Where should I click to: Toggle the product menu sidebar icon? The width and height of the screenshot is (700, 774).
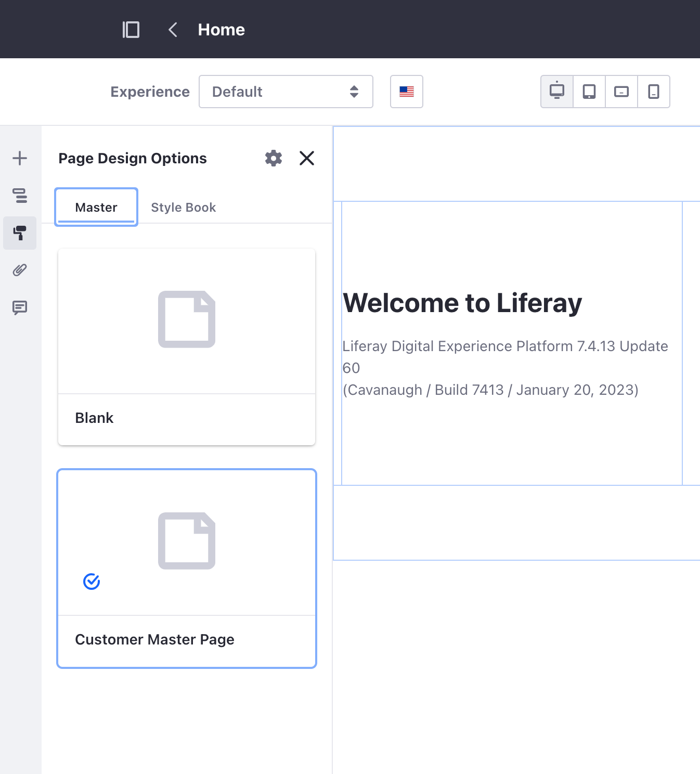[131, 30]
